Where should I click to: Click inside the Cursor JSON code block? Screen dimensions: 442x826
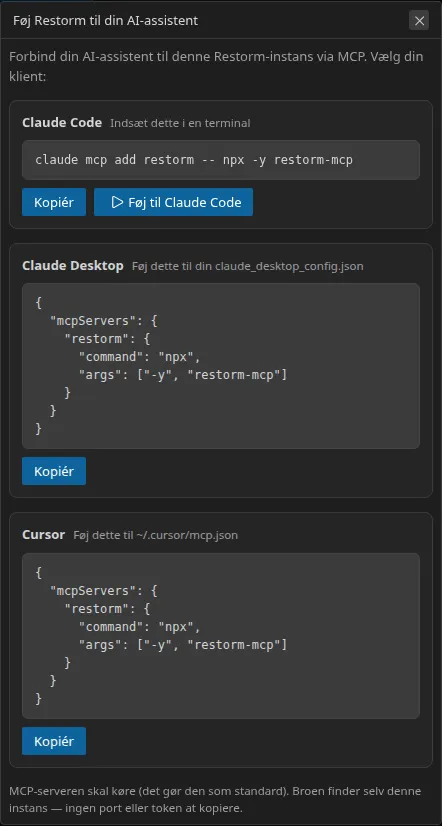[x=221, y=636]
